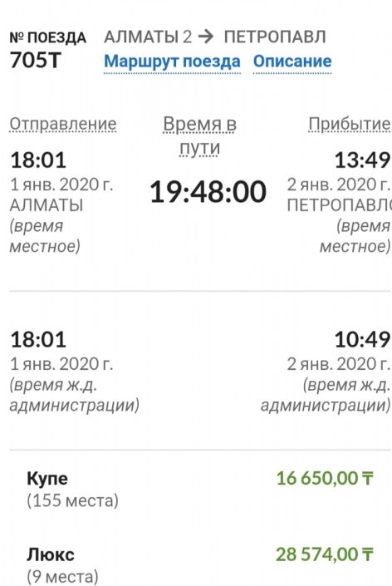Open the Маршрут поезда link
The width and height of the screenshot is (392, 586).
click(172, 62)
